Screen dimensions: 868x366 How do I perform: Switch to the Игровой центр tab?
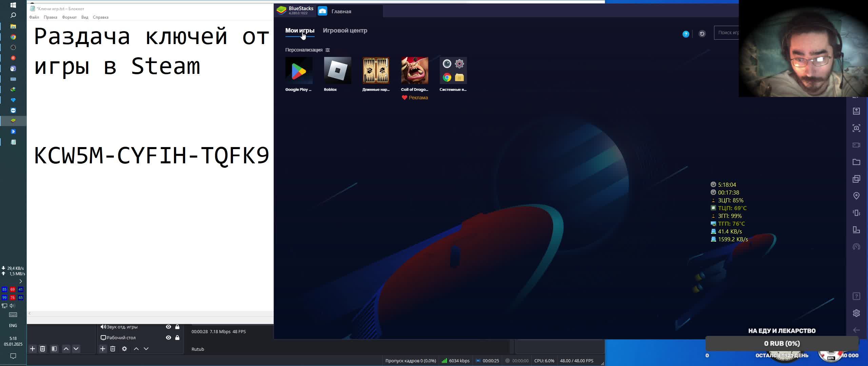(345, 30)
